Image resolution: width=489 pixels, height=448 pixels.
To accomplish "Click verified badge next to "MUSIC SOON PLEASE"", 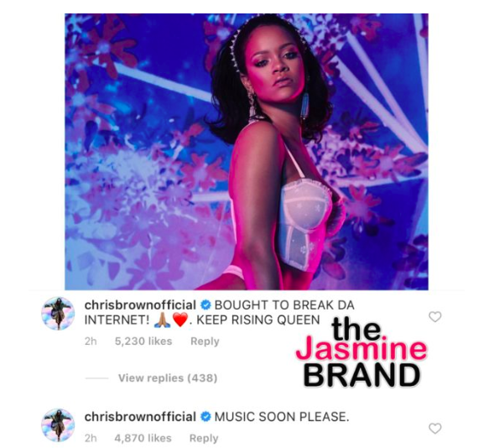I will click(x=205, y=417).
